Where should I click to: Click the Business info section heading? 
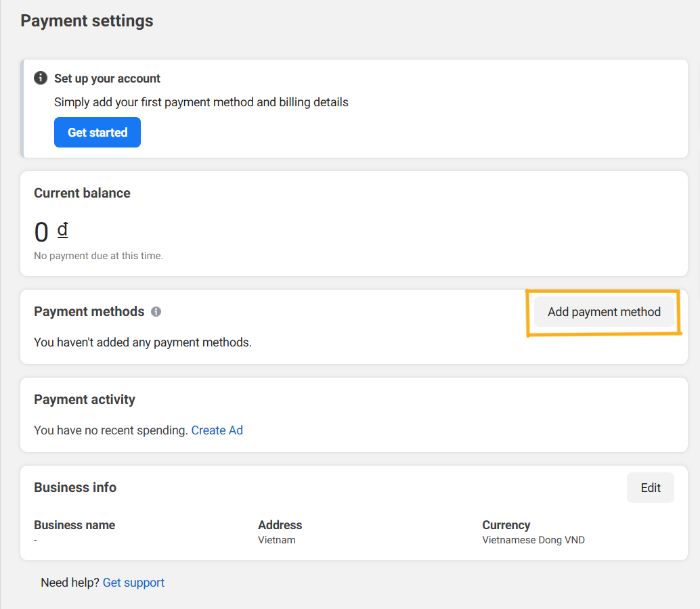75,487
